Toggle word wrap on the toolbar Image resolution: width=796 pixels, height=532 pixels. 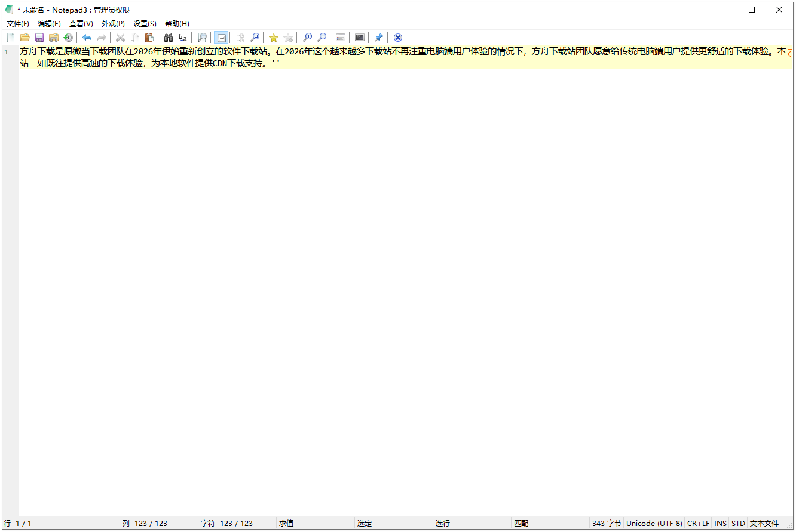(x=221, y=37)
